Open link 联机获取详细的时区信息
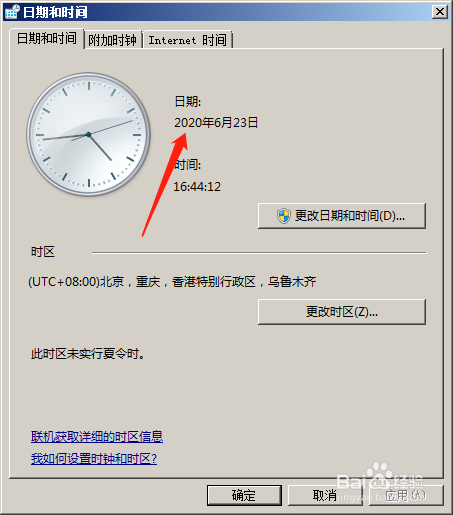Image resolution: width=453 pixels, height=515 pixels. [97, 436]
